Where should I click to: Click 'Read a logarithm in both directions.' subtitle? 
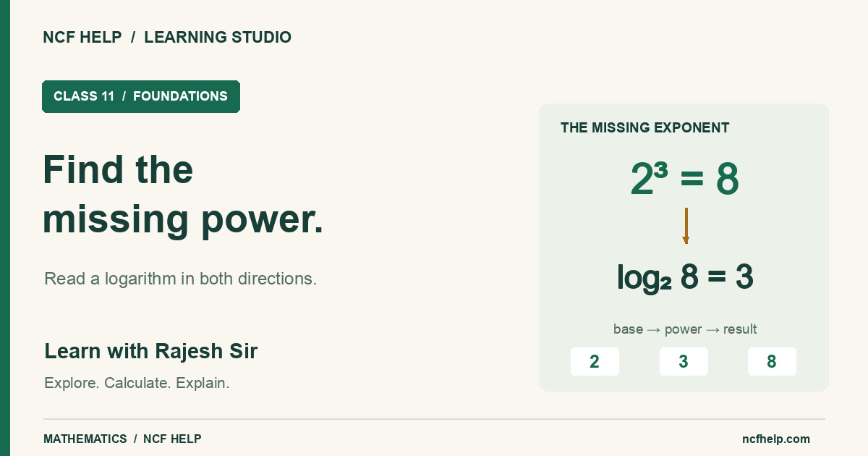(181, 279)
